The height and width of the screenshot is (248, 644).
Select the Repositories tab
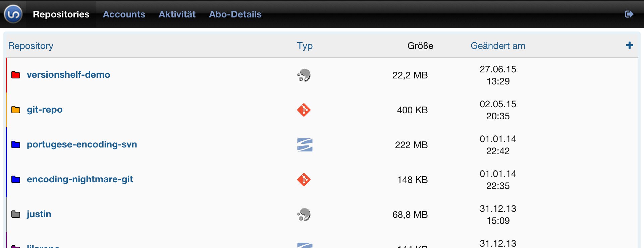(x=61, y=14)
